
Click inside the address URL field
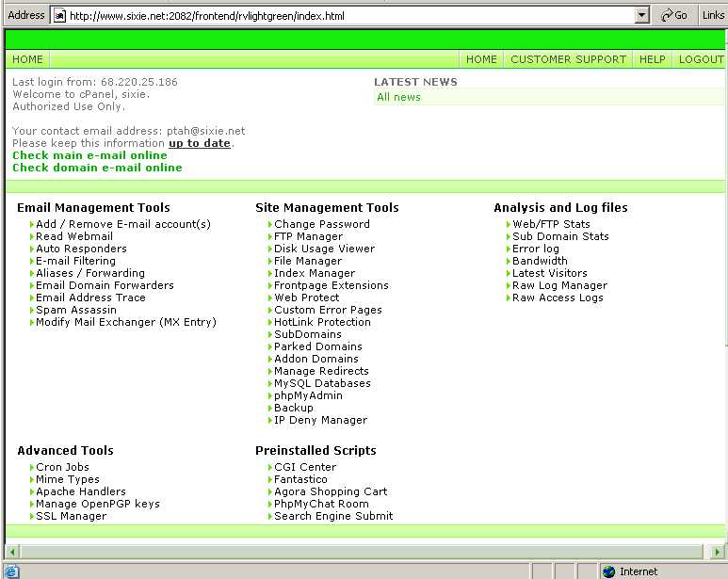[348, 15]
